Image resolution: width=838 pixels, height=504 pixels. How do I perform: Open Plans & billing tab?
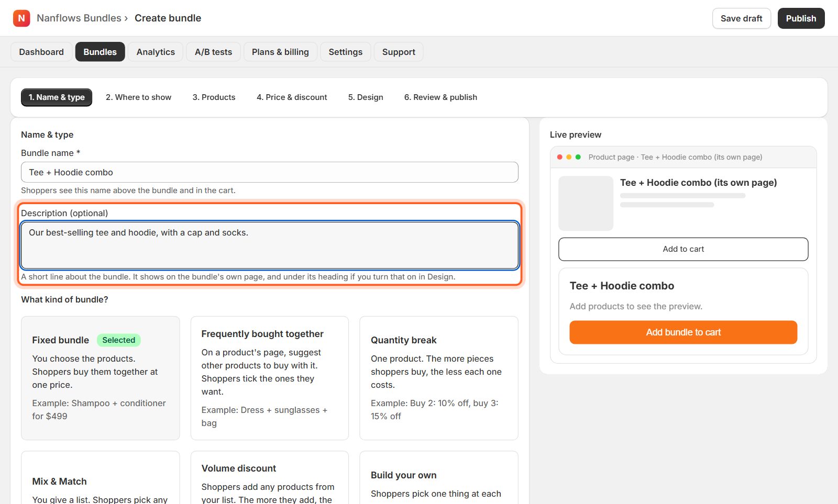(280, 52)
